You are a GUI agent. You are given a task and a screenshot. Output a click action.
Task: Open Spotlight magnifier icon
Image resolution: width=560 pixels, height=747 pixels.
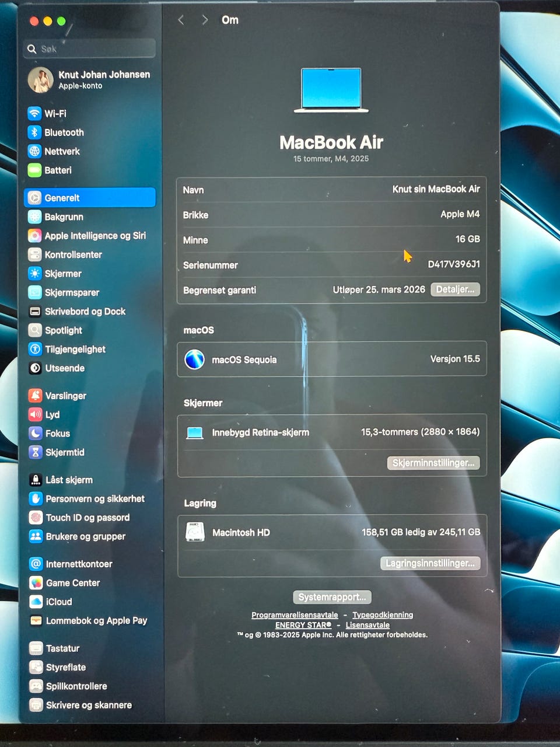(35, 330)
